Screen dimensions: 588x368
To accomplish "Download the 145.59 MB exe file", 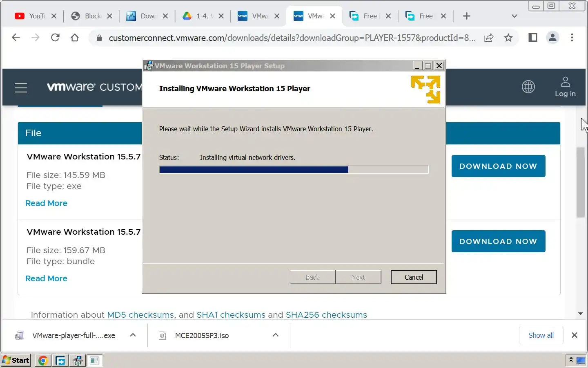I will pyautogui.click(x=498, y=166).
